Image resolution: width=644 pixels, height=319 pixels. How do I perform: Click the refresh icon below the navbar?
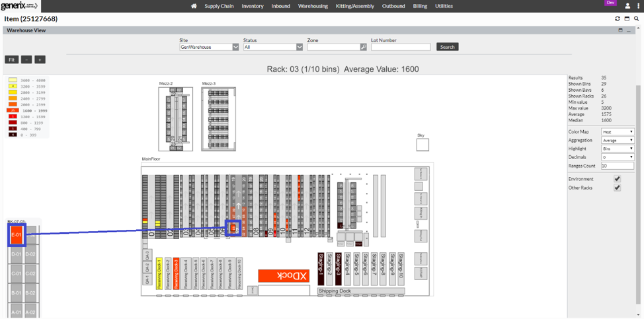click(x=618, y=18)
